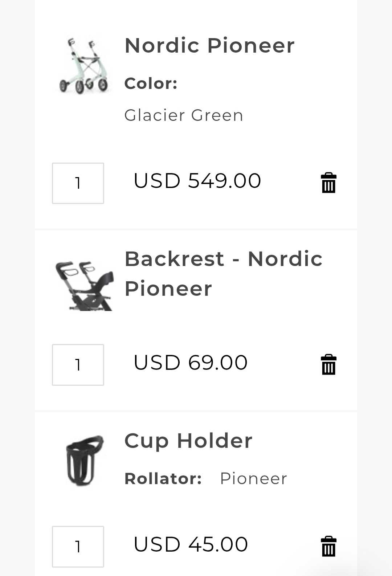This screenshot has height=576, width=392.
Task: Click Pioneer value next to Rollator
Action: [x=253, y=479]
